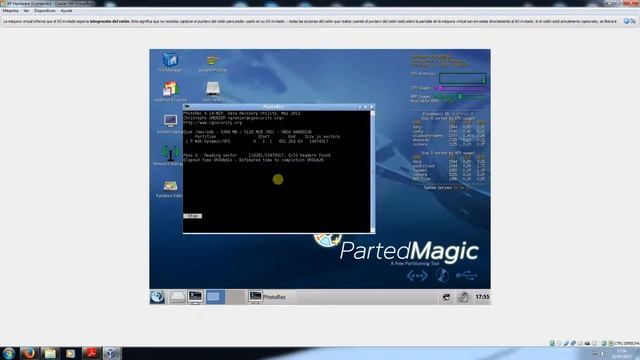
Task: Open the Ayuda menu
Action: (66, 11)
